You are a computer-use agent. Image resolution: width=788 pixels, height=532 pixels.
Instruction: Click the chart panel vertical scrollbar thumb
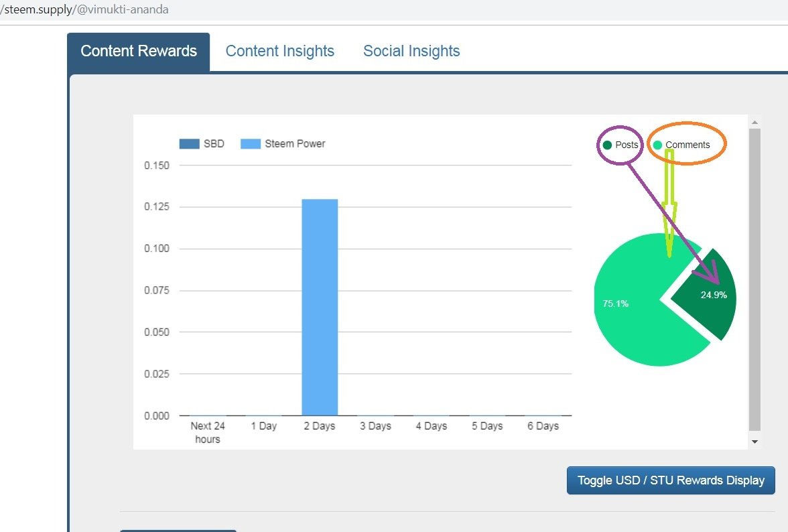pyautogui.click(x=754, y=279)
